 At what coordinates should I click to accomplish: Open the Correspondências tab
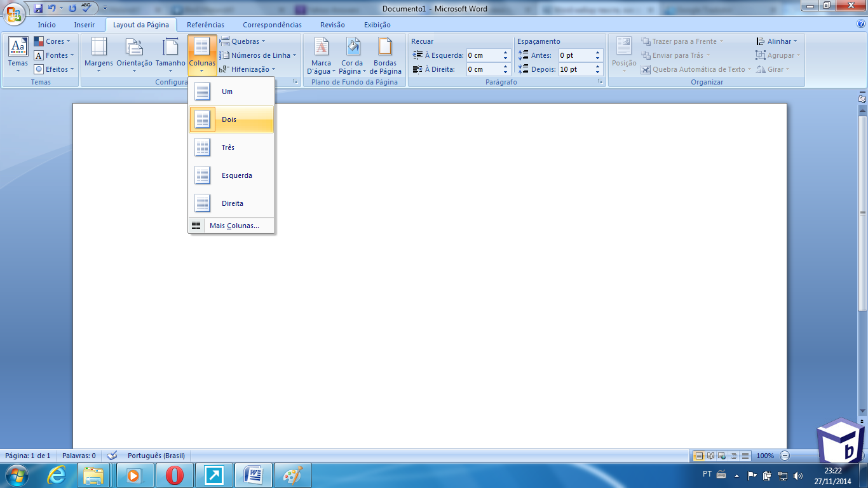(x=272, y=25)
